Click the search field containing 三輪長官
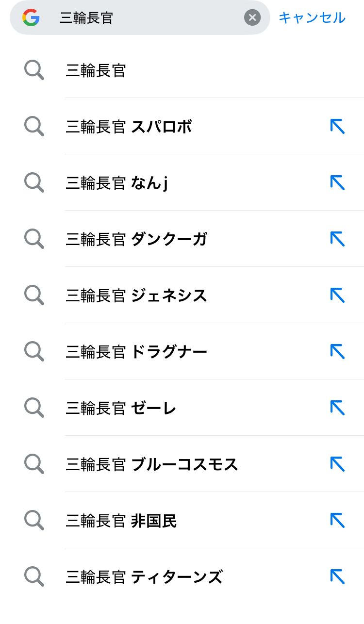Screen dimensions: 364x624 coord(146,18)
